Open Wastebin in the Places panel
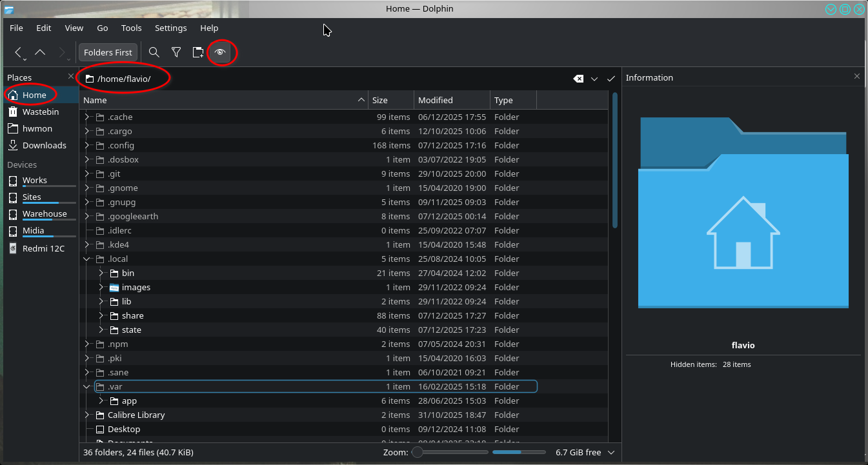868x465 pixels. [x=40, y=112]
